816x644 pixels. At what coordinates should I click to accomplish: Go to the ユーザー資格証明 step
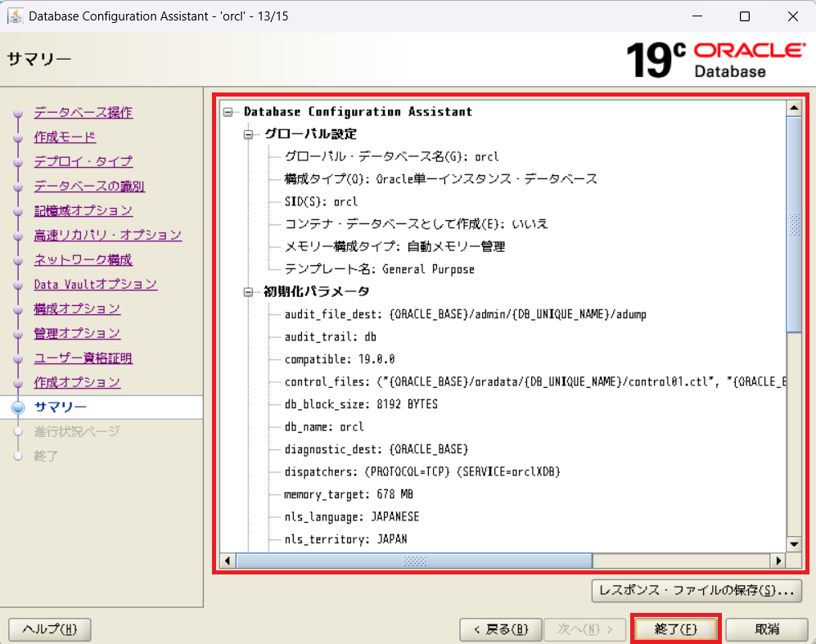click(83, 358)
